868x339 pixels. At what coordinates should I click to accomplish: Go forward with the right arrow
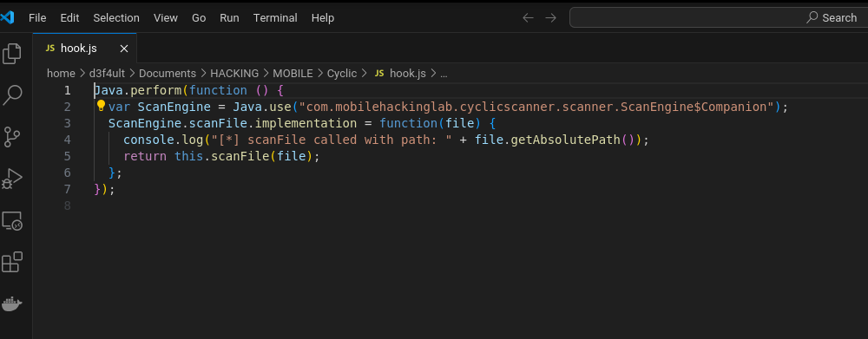[551, 17]
